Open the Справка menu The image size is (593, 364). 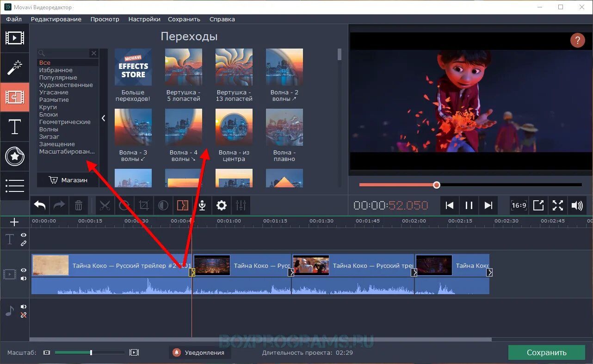(x=222, y=19)
